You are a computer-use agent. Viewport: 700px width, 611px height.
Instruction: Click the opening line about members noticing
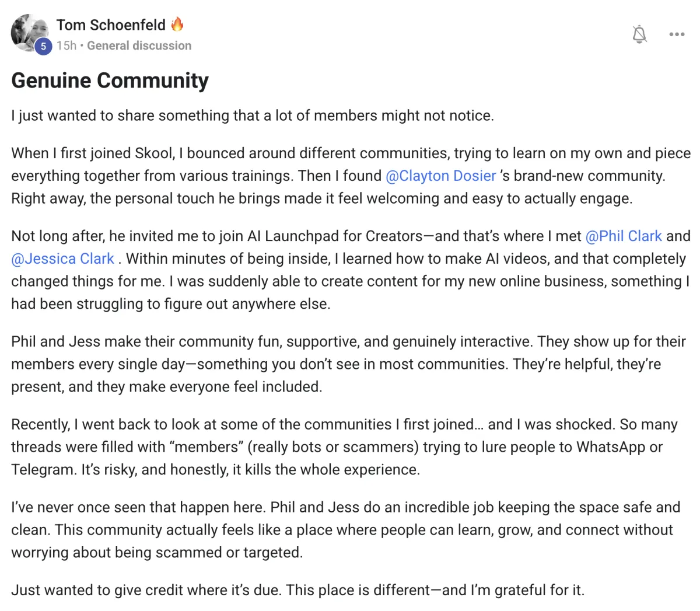coord(252,116)
